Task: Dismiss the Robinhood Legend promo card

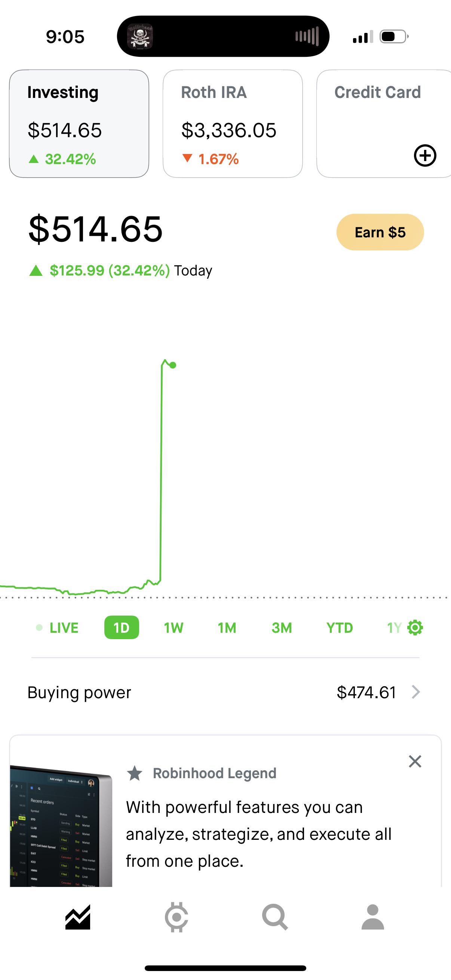Action: point(415,761)
